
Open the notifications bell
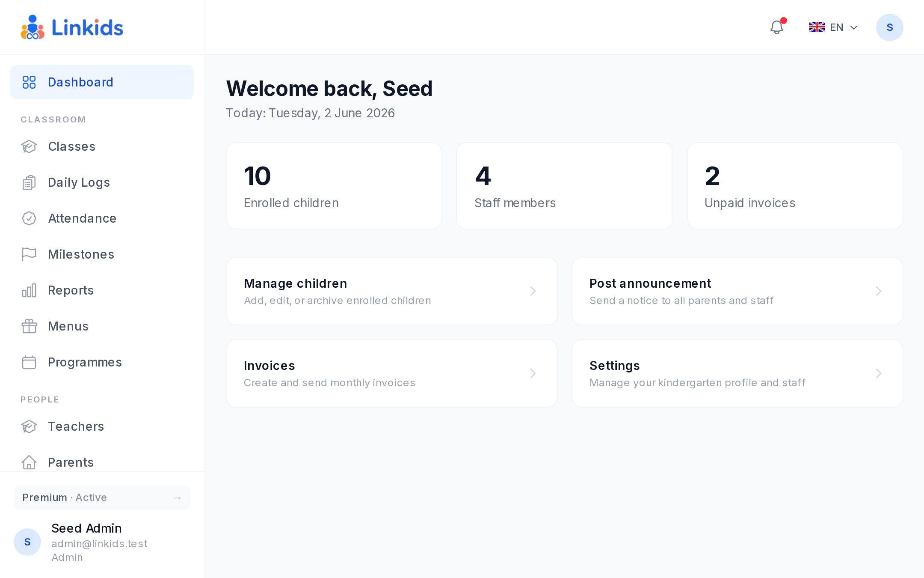777,27
